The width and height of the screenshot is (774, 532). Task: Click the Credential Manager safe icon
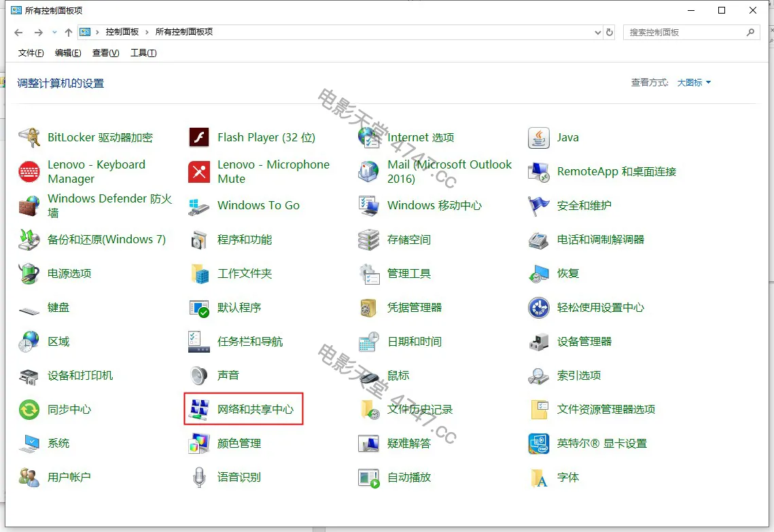pos(369,307)
